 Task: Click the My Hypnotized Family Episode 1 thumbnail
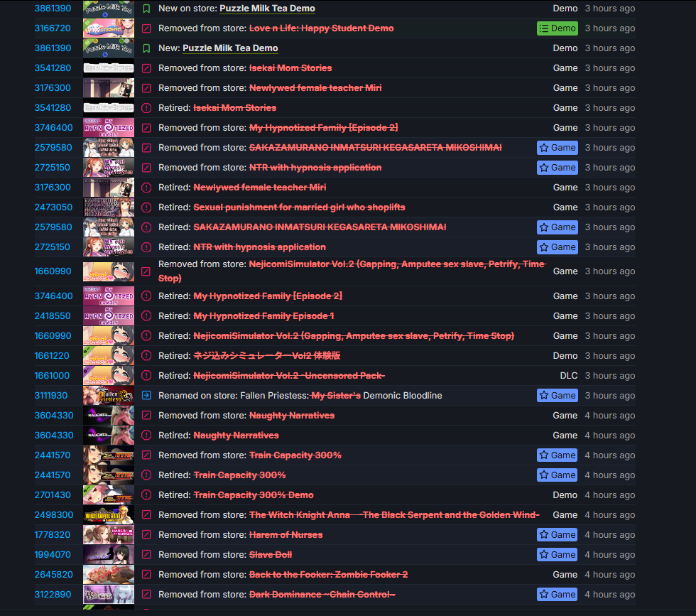point(108,316)
